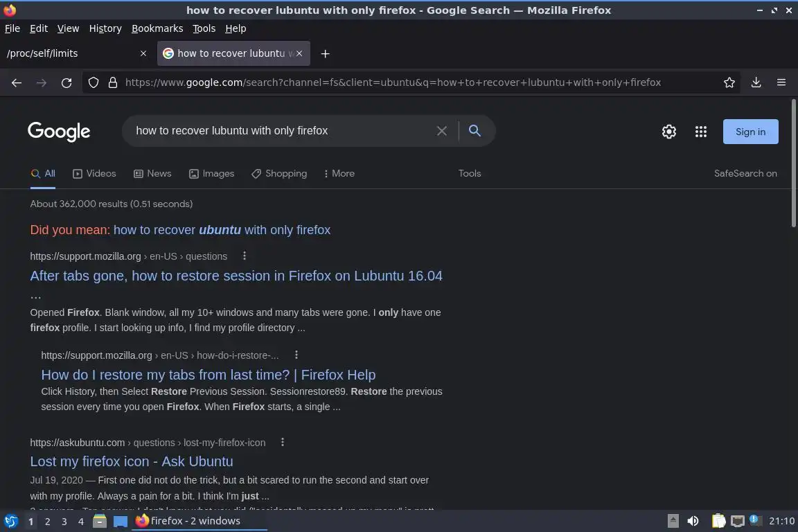Clear the Google search box text
Image resolution: width=798 pixels, height=532 pixels.
(x=442, y=131)
